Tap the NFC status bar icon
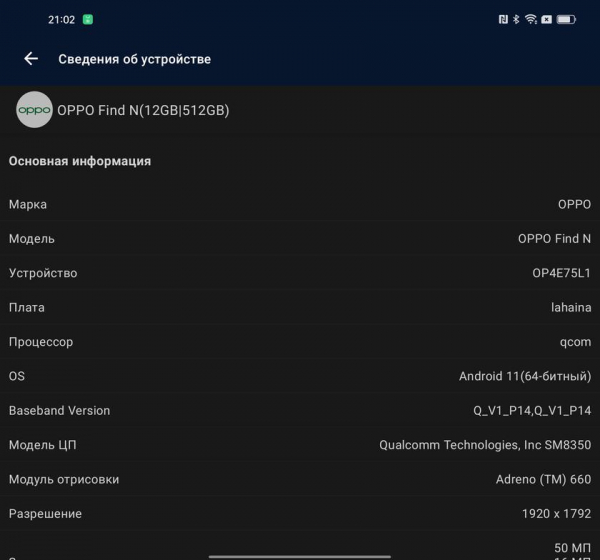The image size is (600, 560). pyautogui.click(x=503, y=19)
